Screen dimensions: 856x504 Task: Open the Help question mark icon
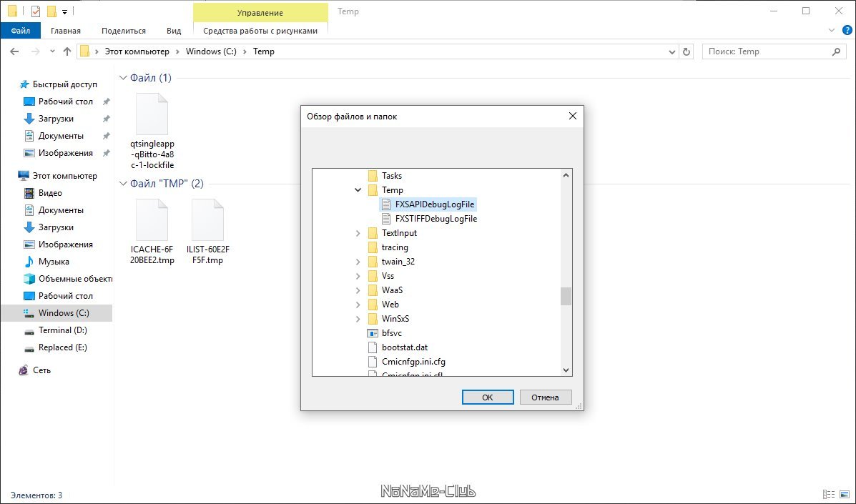(848, 31)
